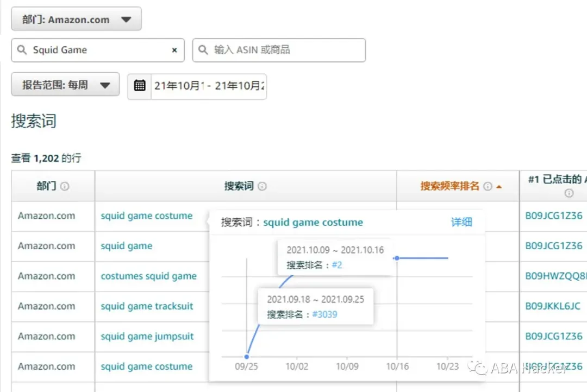Open the 部门: Amazon.com dropdown
587x392 pixels.
click(76, 18)
